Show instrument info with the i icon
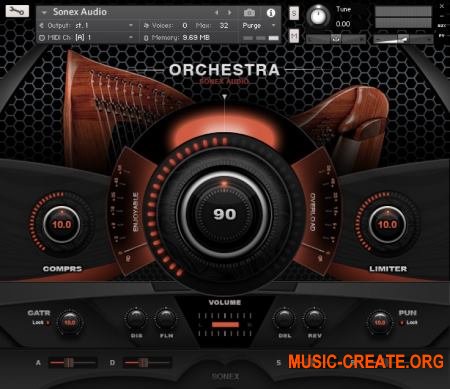Image resolution: width=450 pixels, height=389 pixels. tap(271, 13)
